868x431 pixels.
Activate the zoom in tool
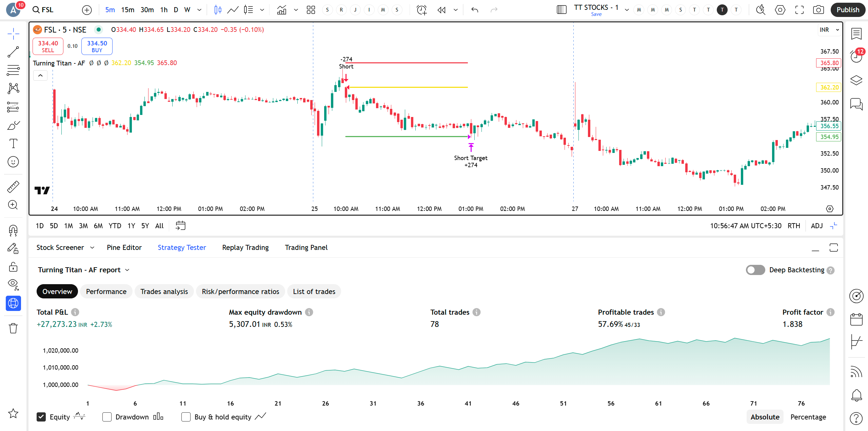(13, 205)
